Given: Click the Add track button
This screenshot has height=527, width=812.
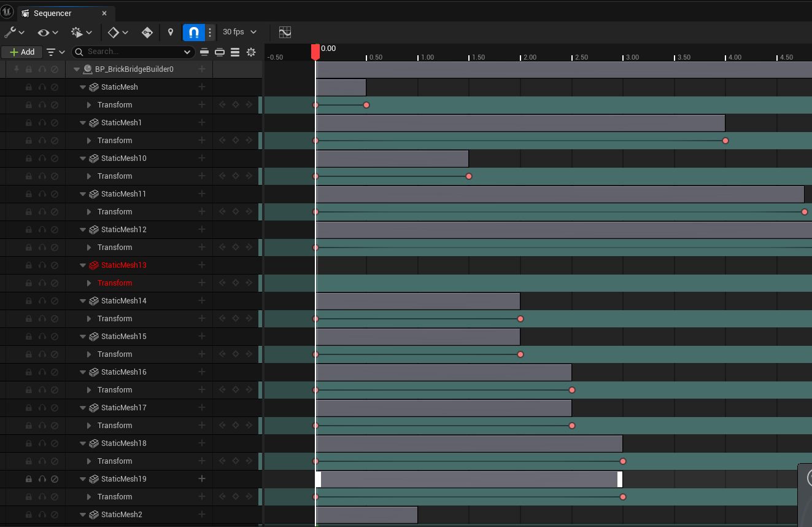Looking at the screenshot, I should [x=22, y=52].
